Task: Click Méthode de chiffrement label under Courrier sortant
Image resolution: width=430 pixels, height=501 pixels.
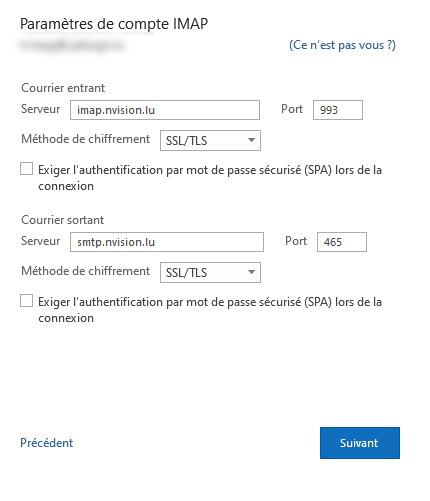Action: tap(86, 271)
